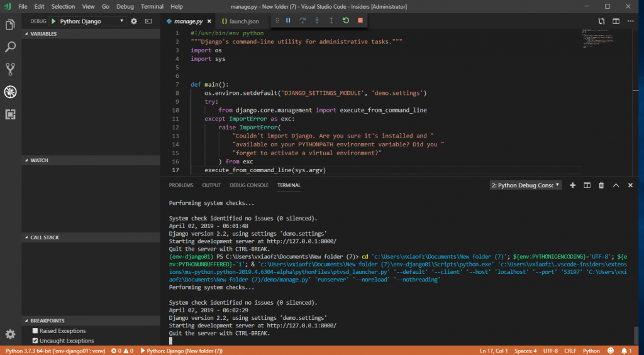Collapse the Variables section

coord(43,34)
